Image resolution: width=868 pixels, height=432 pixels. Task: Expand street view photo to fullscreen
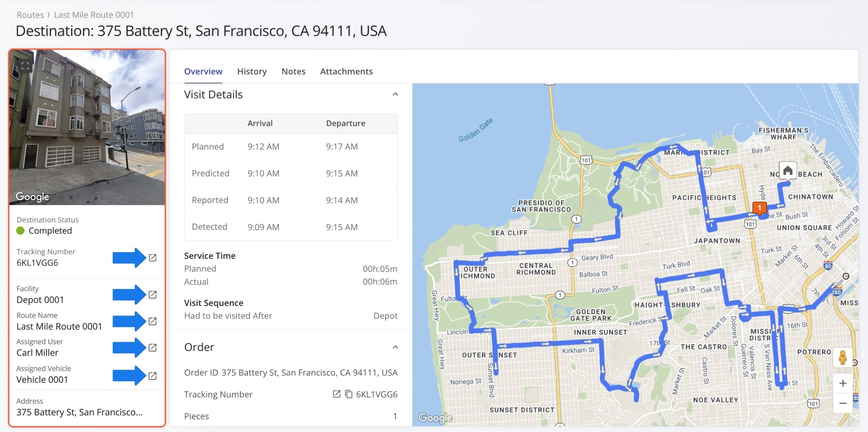point(25,66)
